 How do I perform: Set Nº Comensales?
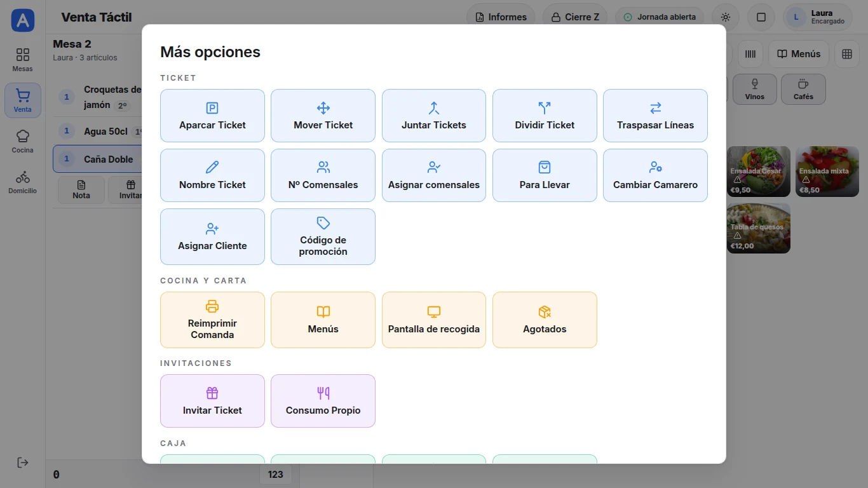point(323,175)
